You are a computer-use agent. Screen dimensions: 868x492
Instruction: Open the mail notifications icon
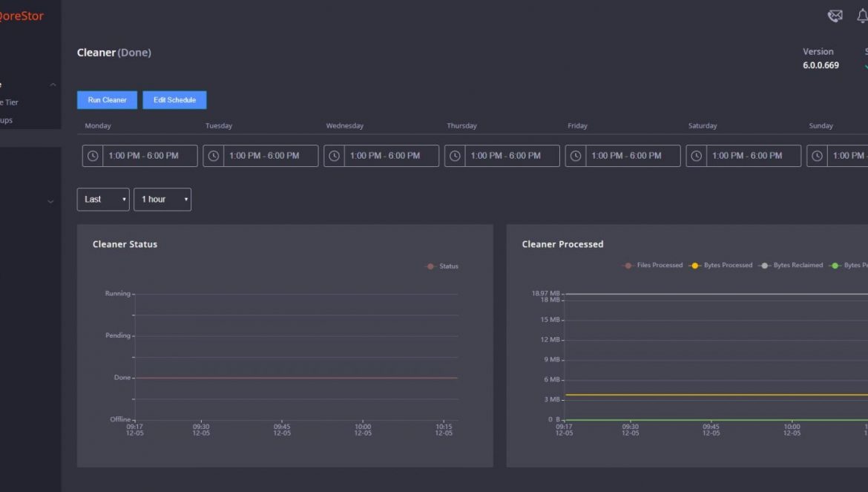[x=835, y=16]
